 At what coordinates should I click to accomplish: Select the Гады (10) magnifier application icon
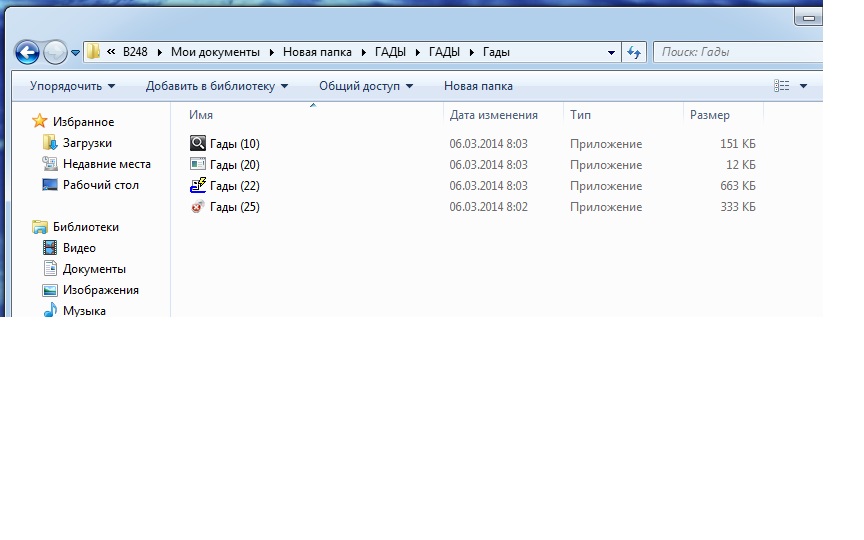[x=198, y=144]
